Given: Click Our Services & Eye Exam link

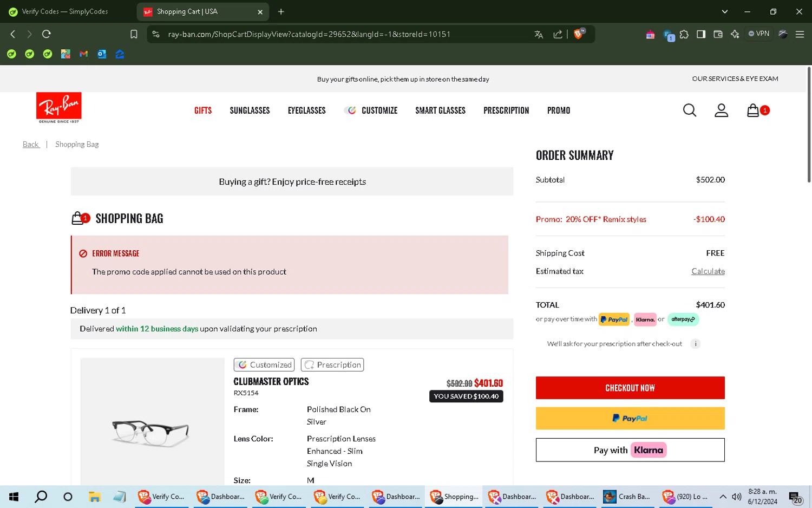Looking at the screenshot, I should [x=735, y=79].
